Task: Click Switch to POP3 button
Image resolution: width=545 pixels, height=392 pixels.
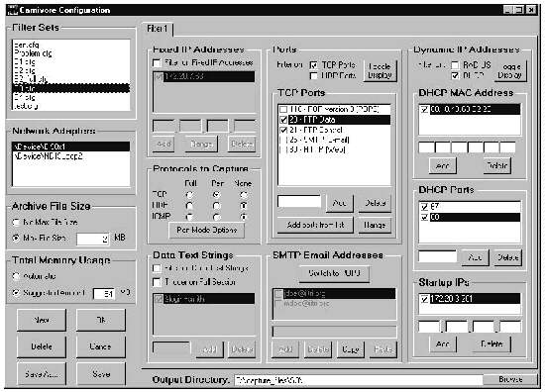Action: pos(334,273)
